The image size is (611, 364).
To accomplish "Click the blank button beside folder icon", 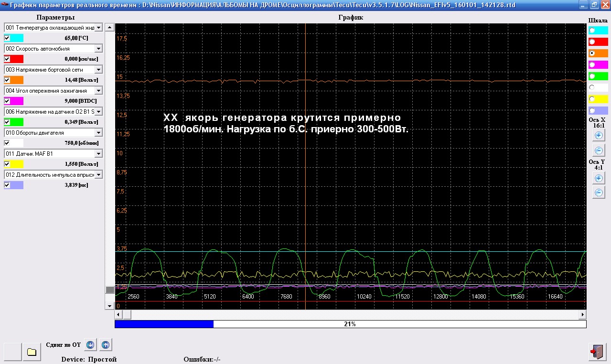I will (x=13, y=352).
